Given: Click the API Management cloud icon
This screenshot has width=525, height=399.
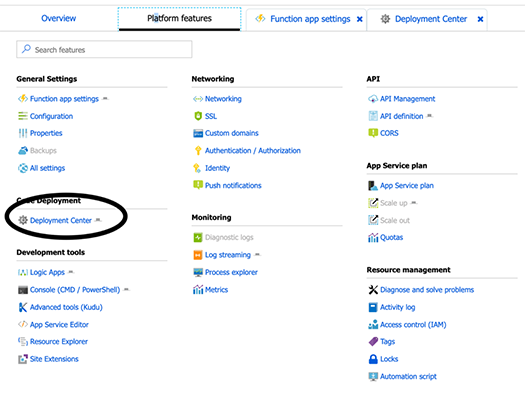Looking at the screenshot, I should point(373,99).
